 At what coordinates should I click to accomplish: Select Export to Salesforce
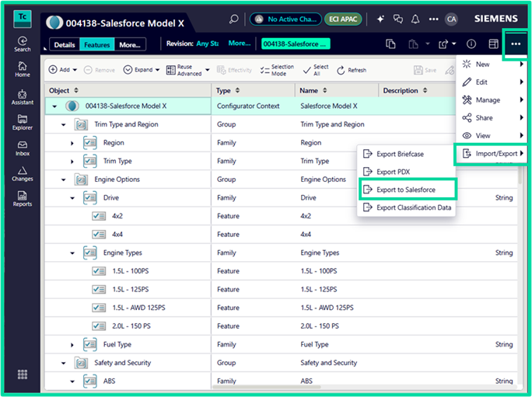pos(408,190)
